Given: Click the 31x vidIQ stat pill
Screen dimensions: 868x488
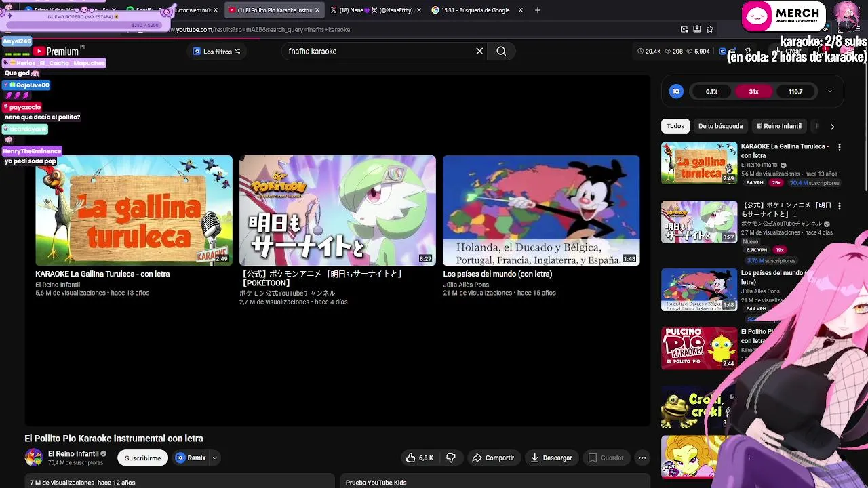Looking at the screenshot, I should (753, 91).
